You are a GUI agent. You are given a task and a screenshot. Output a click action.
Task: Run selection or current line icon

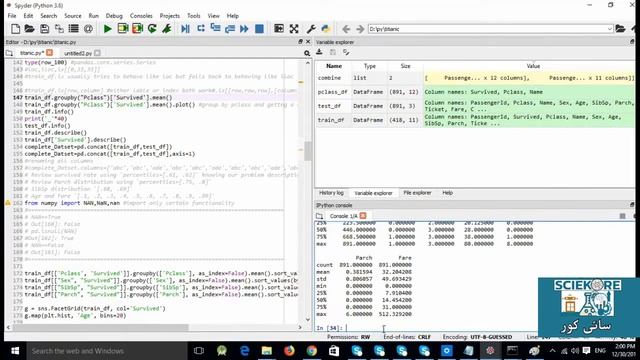(x=167, y=29)
